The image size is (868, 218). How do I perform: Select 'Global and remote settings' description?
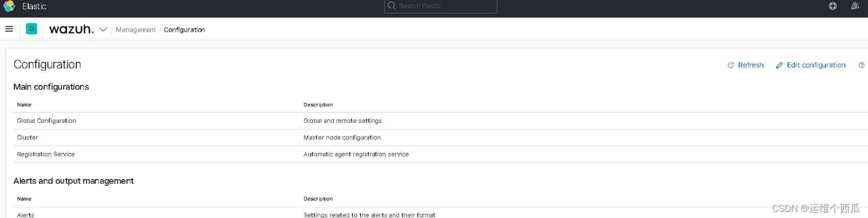[x=343, y=121]
